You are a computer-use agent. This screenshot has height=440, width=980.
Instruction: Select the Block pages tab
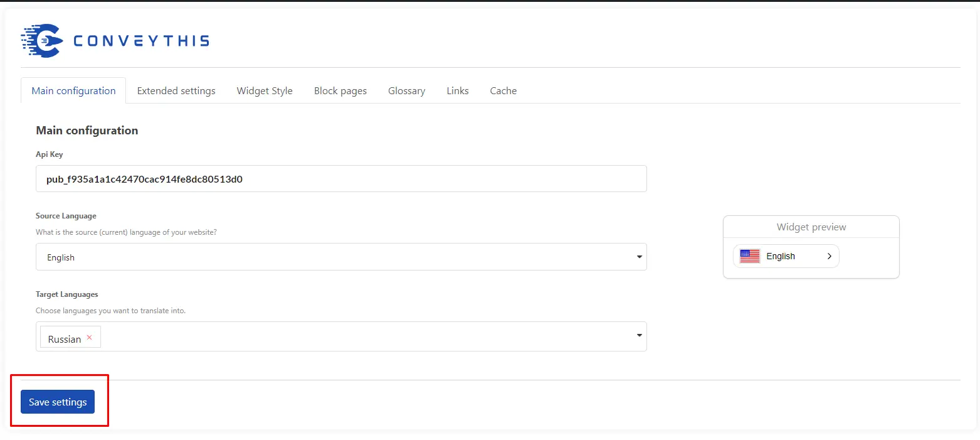pyautogui.click(x=340, y=91)
